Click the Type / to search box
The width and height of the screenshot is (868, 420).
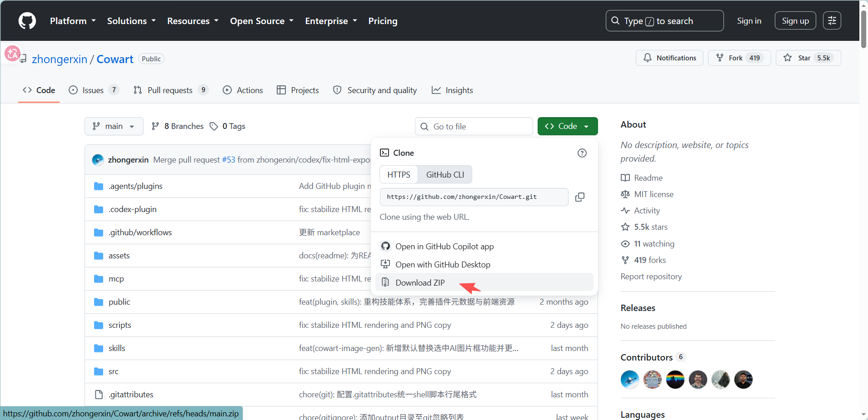click(664, 21)
